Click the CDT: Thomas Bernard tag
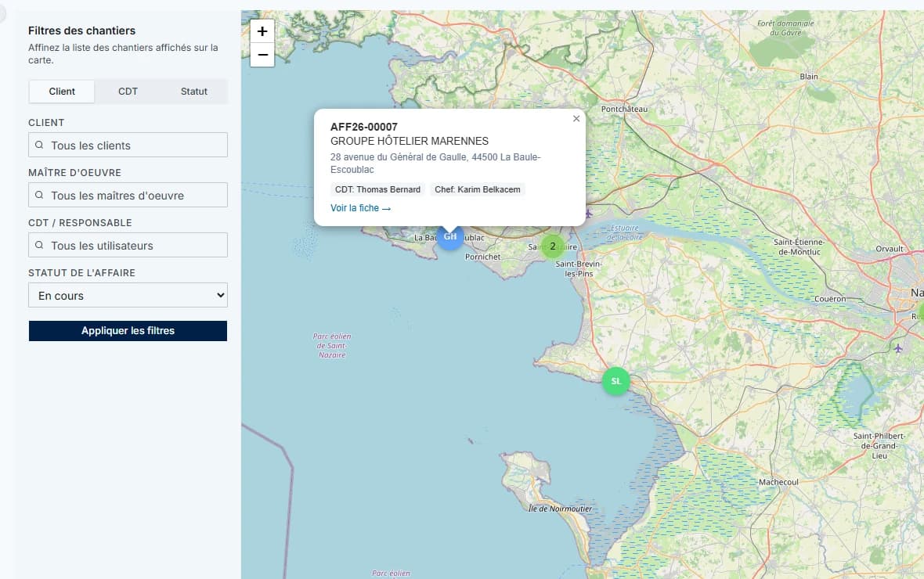This screenshot has height=579, width=924. point(377,189)
